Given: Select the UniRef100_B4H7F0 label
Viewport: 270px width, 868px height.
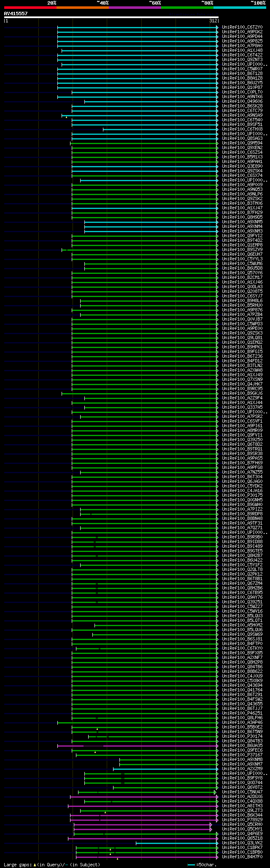Looking at the screenshot, I should point(242,857).
